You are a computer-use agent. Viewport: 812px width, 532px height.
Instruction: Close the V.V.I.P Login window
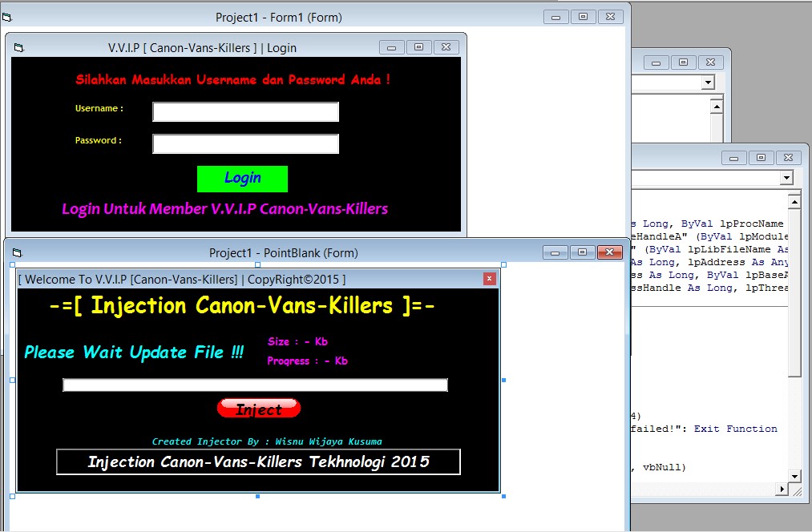pyautogui.click(x=446, y=47)
